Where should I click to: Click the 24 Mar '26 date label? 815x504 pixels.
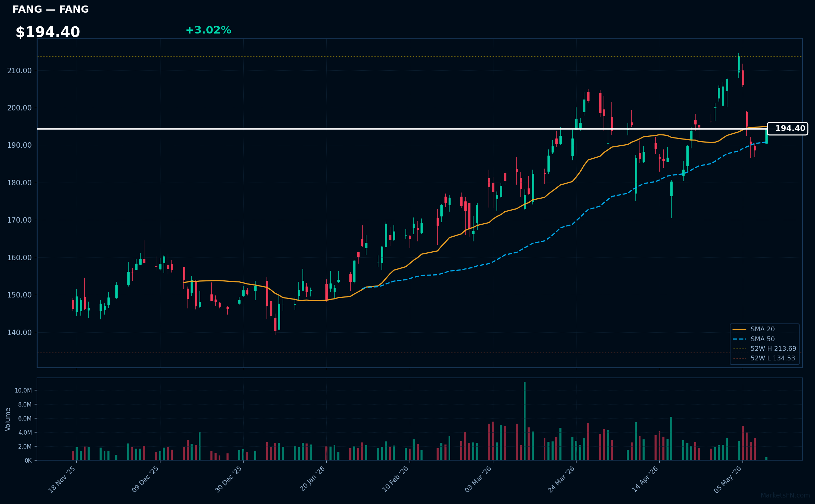[562, 479]
